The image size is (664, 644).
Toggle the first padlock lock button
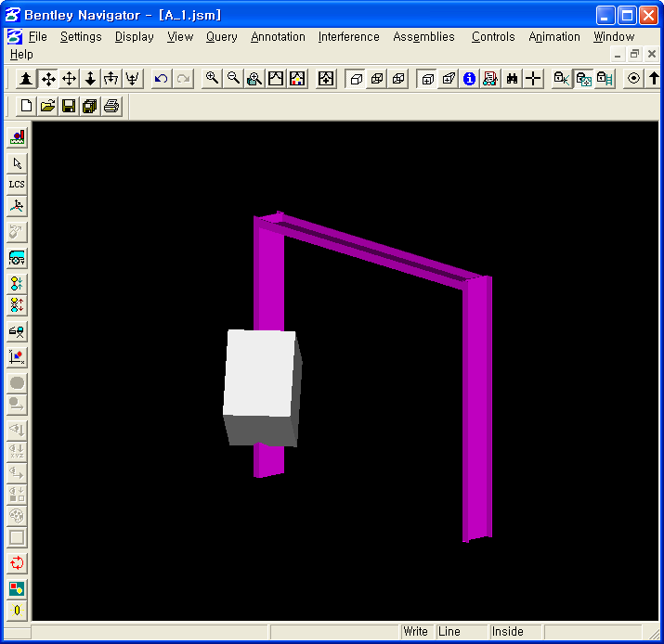coord(562,79)
